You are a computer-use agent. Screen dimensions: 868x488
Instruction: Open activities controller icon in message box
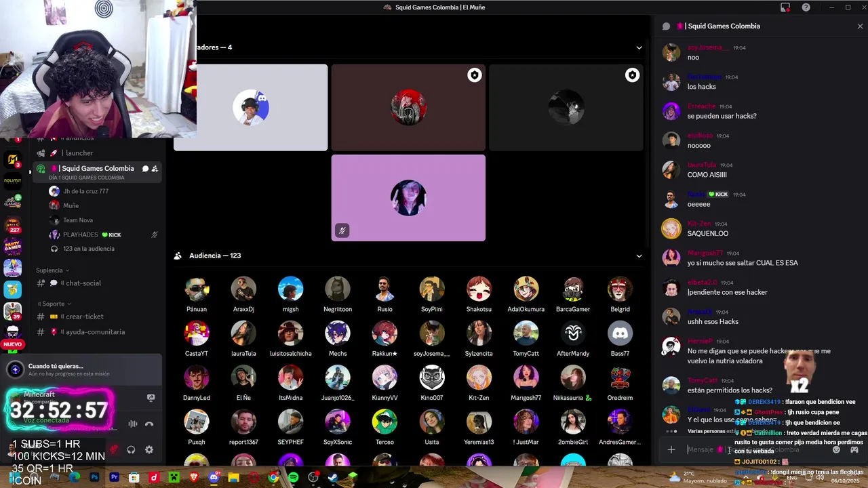click(x=854, y=449)
